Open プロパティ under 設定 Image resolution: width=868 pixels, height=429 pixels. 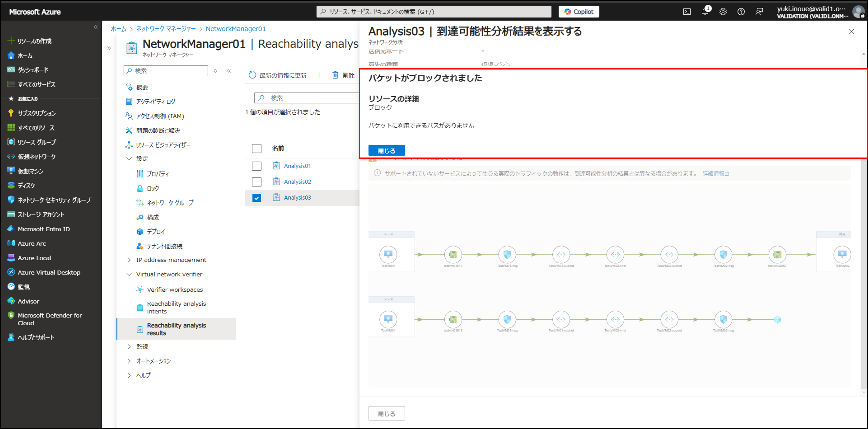coord(153,174)
